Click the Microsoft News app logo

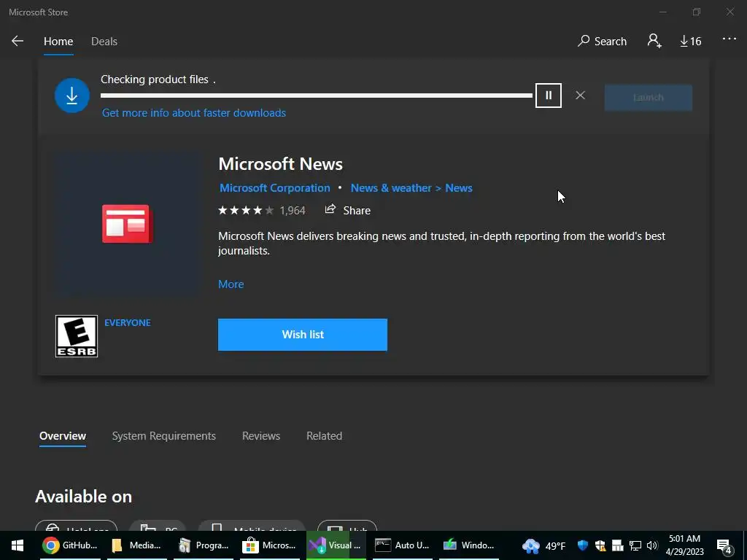click(x=127, y=224)
